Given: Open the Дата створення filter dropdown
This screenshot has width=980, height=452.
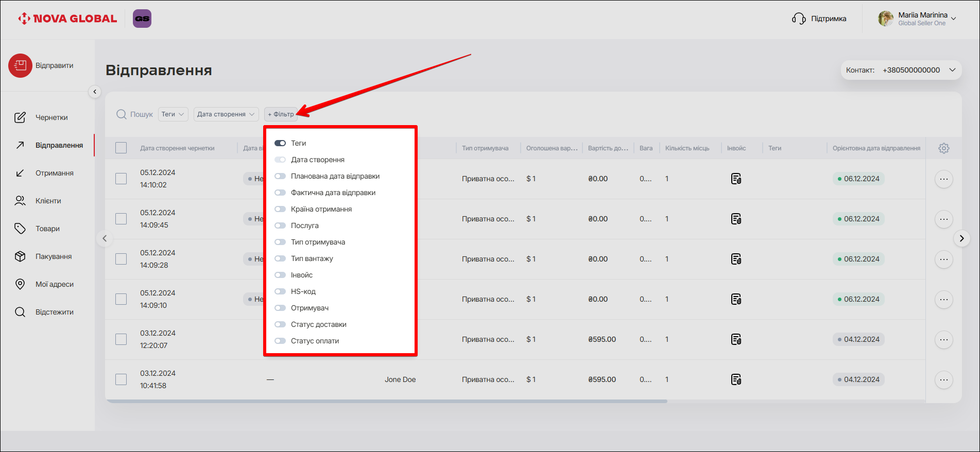Looking at the screenshot, I should tap(226, 114).
